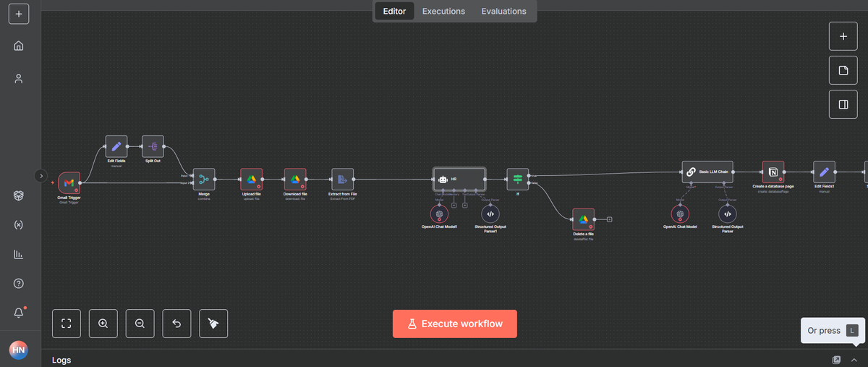Select the Upload file Google Drive node
The image size is (868, 367).
point(251,180)
